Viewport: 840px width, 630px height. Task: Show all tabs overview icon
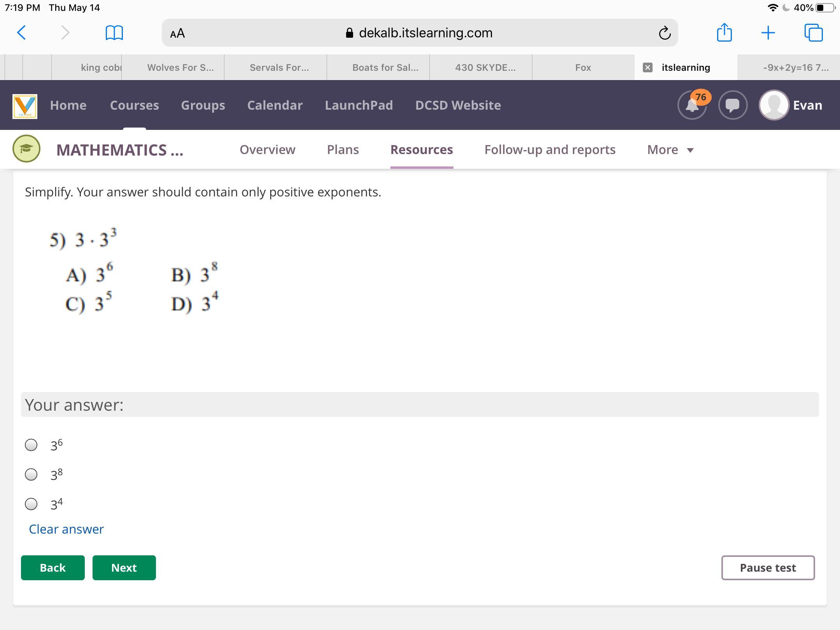click(814, 33)
